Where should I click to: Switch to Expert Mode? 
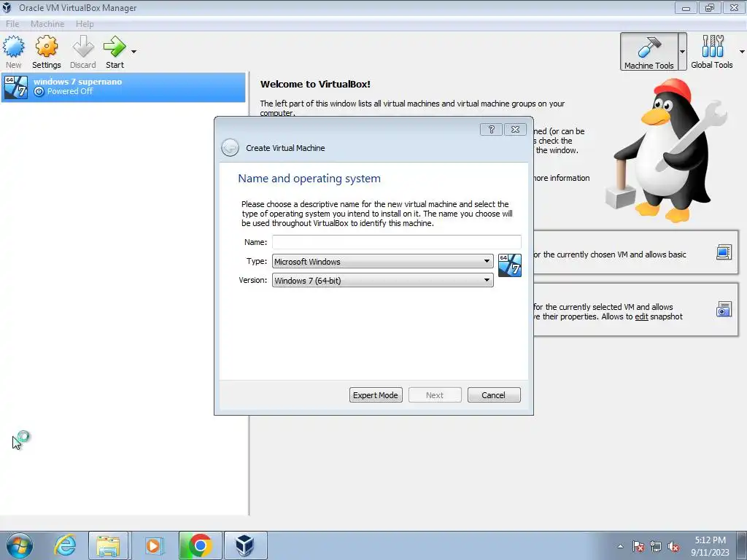point(376,394)
